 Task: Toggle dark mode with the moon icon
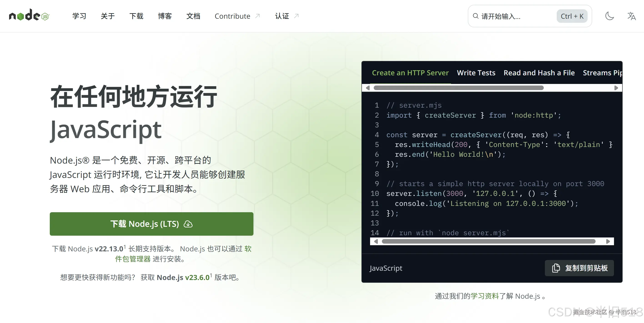tap(609, 16)
